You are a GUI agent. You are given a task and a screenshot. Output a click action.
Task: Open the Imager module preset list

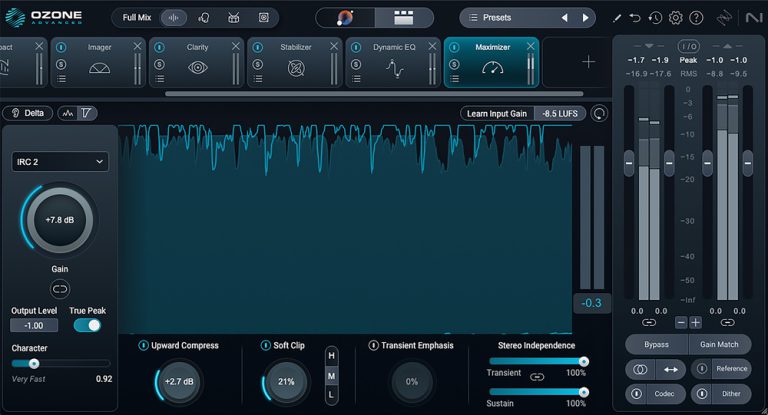[x=61, y=79]
